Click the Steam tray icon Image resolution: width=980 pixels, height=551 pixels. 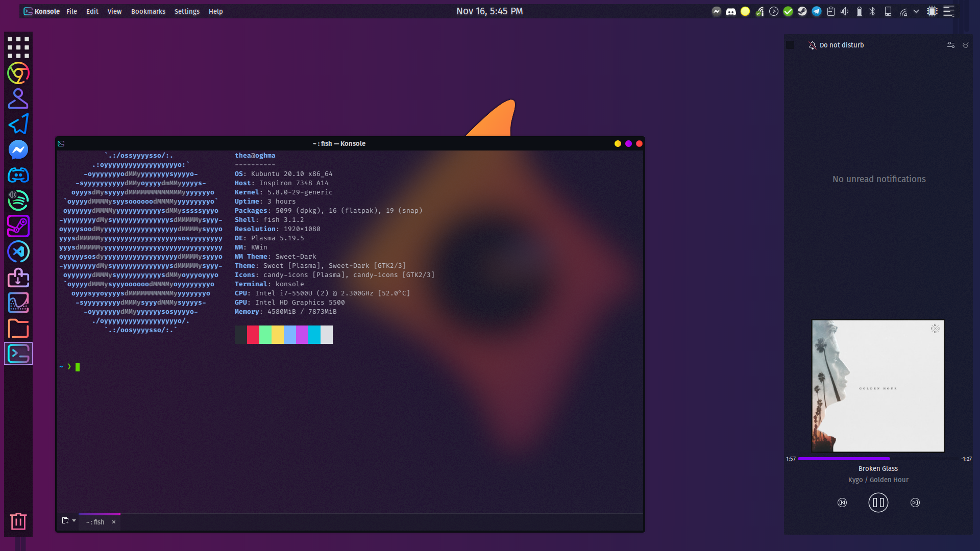tap(802, 11)
